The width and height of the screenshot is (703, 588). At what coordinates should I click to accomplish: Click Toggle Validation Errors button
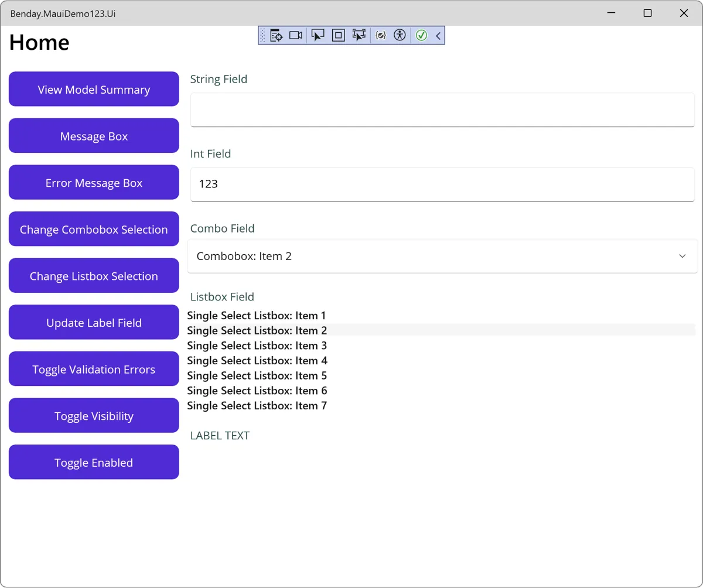coord(94,369)
